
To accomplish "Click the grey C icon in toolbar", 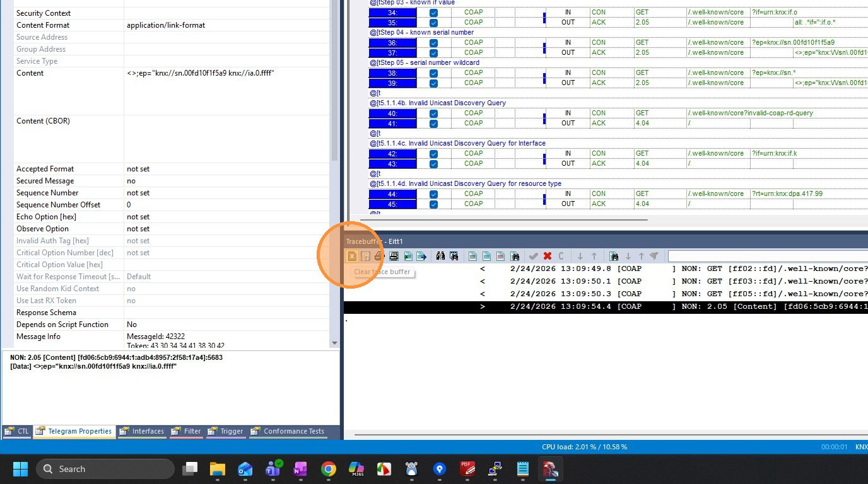I will pyautogui.click(x=561, y=256).
